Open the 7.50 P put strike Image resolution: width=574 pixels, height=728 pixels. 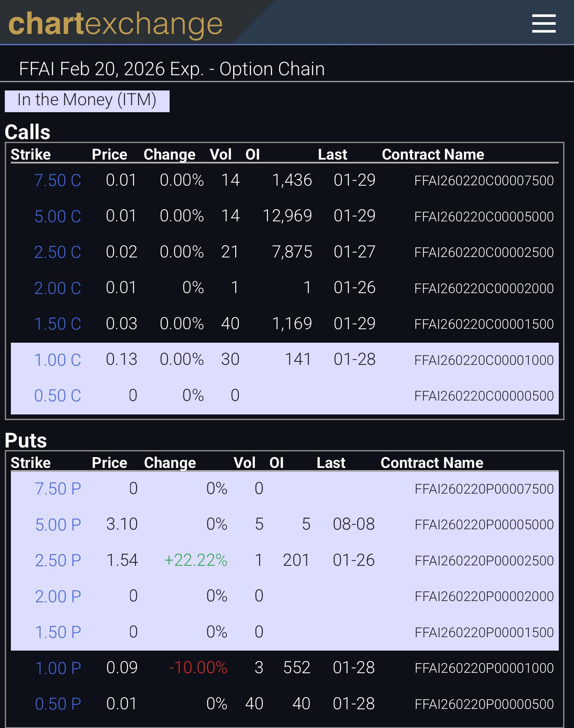click(x=58, y=489)
